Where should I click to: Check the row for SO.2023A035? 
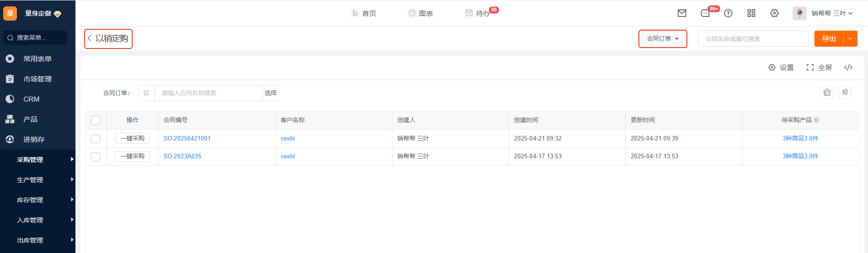coord(96,156)
